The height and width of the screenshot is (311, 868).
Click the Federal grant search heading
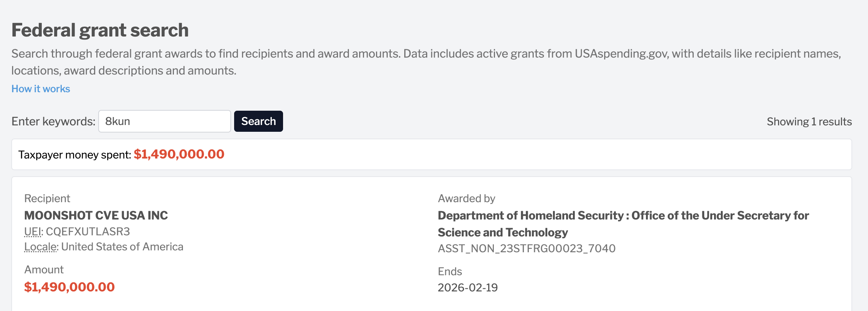coord(100,30)
